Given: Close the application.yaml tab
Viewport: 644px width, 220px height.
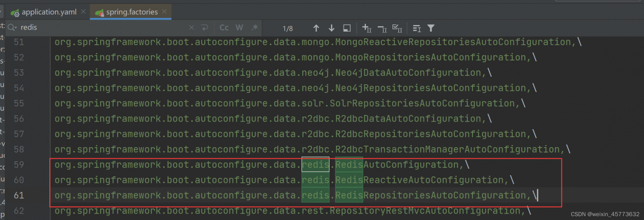Looking at the screenshot, I should tap(84, 12).
